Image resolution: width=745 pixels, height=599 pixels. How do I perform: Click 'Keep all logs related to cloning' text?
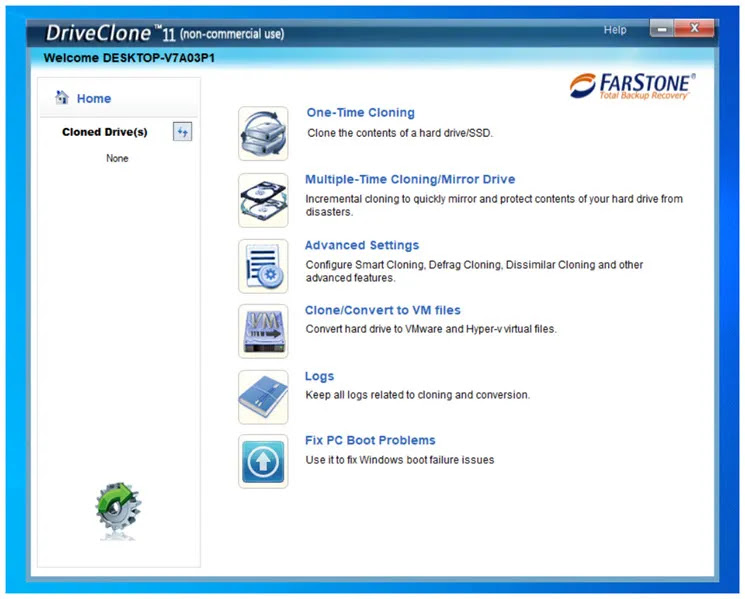[417, 395]
